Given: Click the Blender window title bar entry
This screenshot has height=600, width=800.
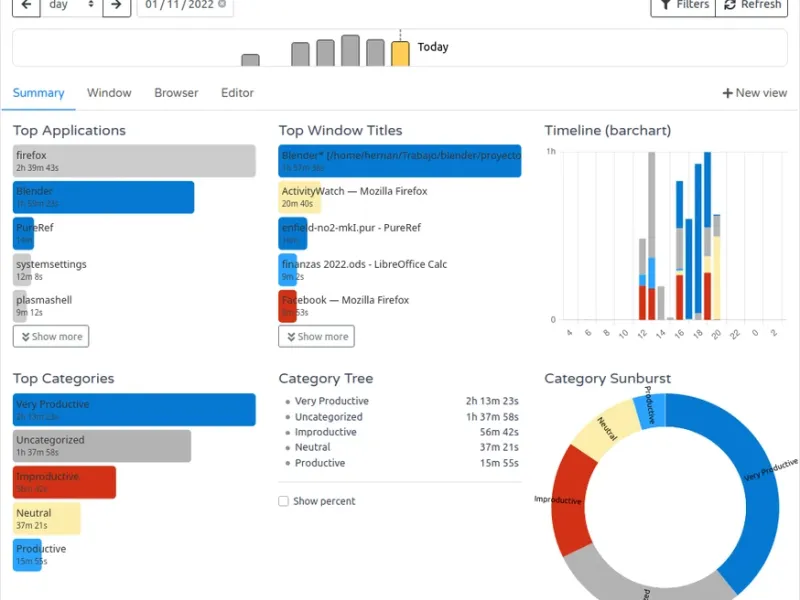Looking at the screenshot, I should (x=400, y=161).
